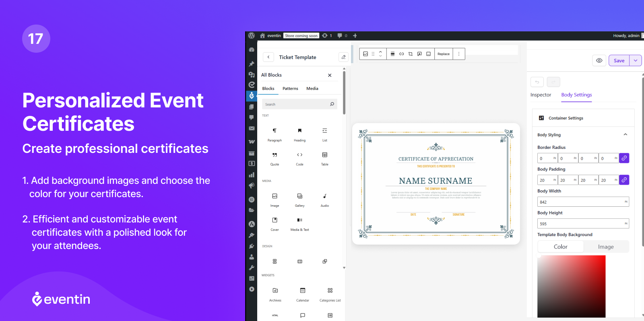Switch to the Body Settings tab
644x321 pixels.
[x=576, y=95]
